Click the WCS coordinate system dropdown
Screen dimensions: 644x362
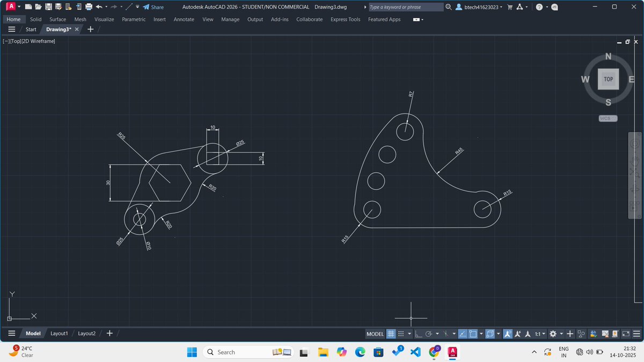coord(608,118)
